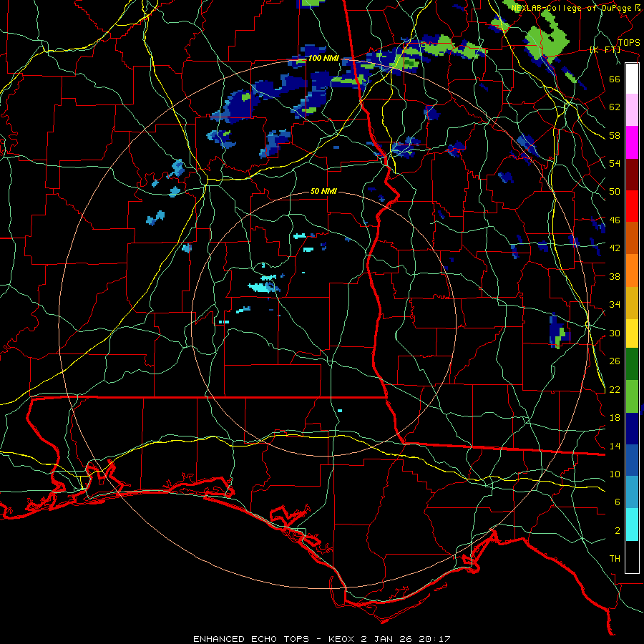Select the magenta color block in the legend

(x=632, y=142)
